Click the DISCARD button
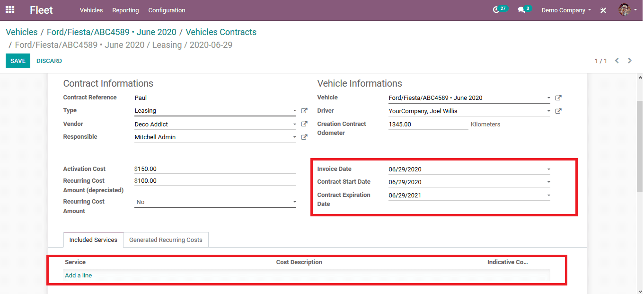Image resolution: width=644 pixels, height=294 pixels. (49, 61)
